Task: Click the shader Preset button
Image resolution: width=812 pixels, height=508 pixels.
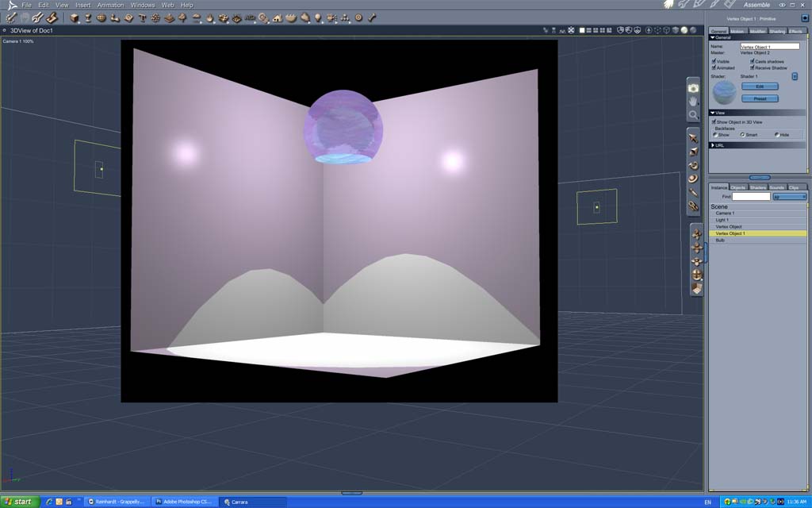Action: [x=760, y=98]
